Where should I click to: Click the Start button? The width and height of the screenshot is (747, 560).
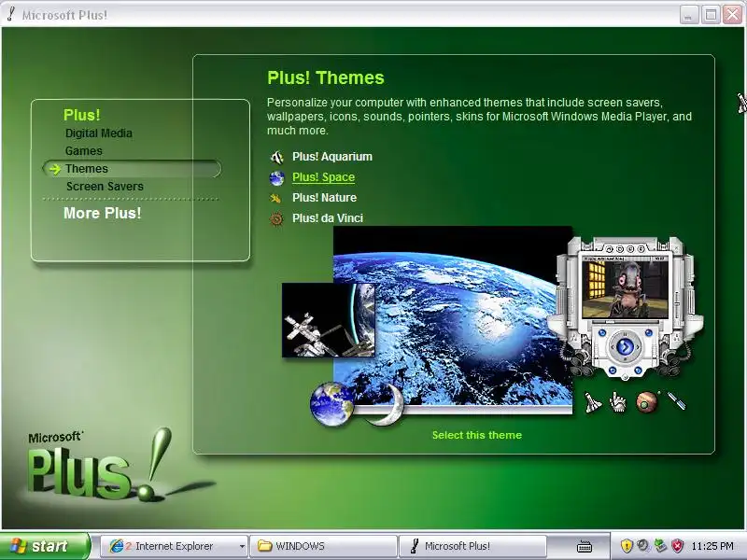point(45,546)
